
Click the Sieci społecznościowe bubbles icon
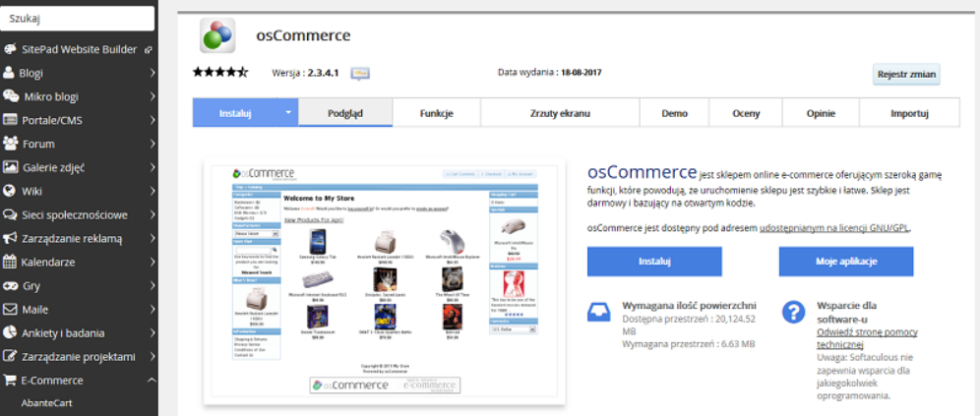[10, 214]
